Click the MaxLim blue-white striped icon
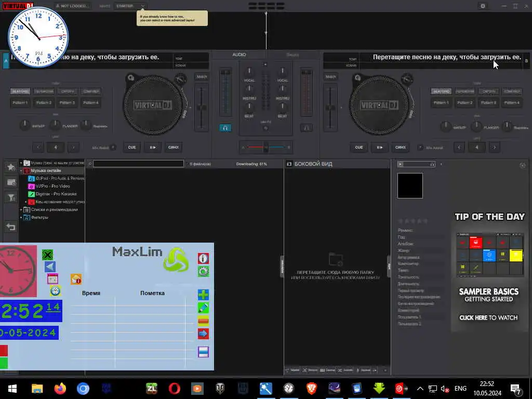This screenshot has height=399, width=532. tap(203, 352)
